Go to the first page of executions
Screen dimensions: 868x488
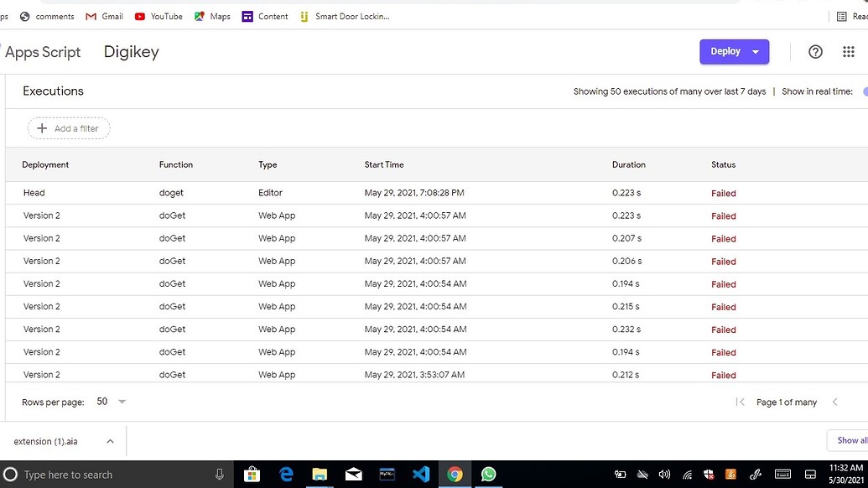[x=741, y=402]
